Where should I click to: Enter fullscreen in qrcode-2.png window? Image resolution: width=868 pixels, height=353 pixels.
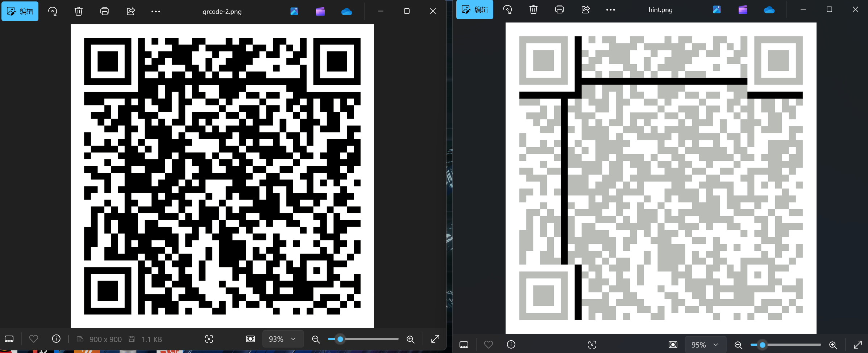[435, 339]
